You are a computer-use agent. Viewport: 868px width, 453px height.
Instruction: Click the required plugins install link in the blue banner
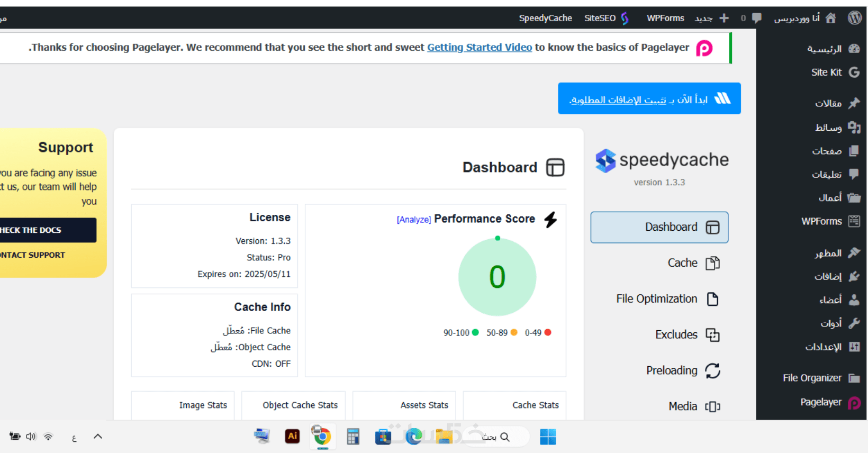[618, 100]
